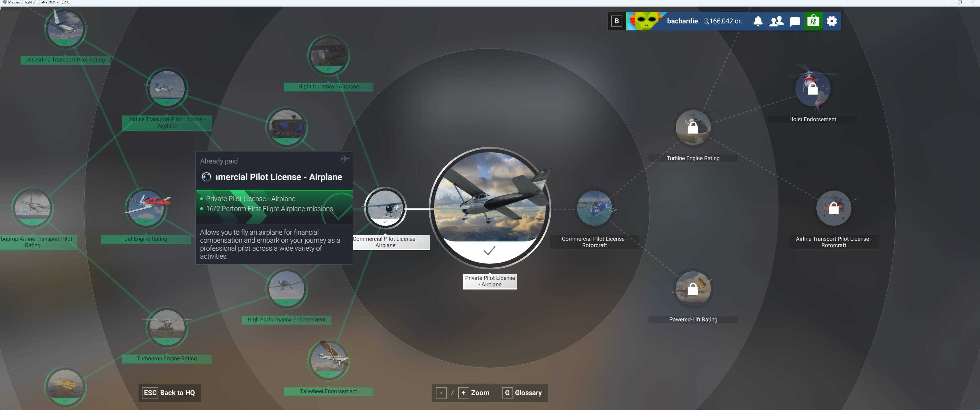Select the Turboprop Airline Transport Pilot Rating node
The height and width of the screenshot is (410, 980).
(32, 208)
